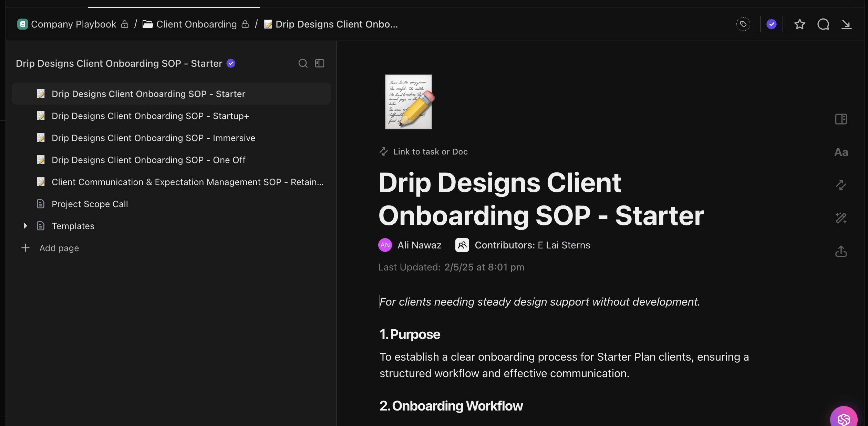Open the comments bubble icon
The width and height of the screenshot is (868, 426).
pos(823,24)
